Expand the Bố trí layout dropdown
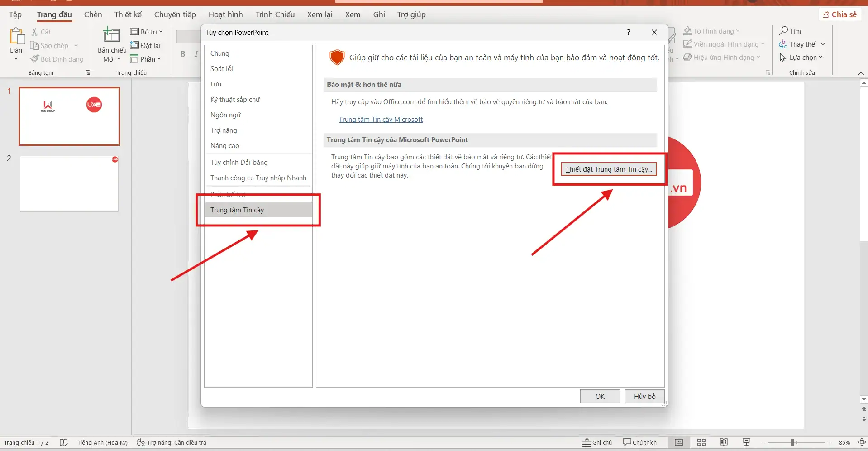The width and height of the screenshot is (868, 451). (146, 32)
